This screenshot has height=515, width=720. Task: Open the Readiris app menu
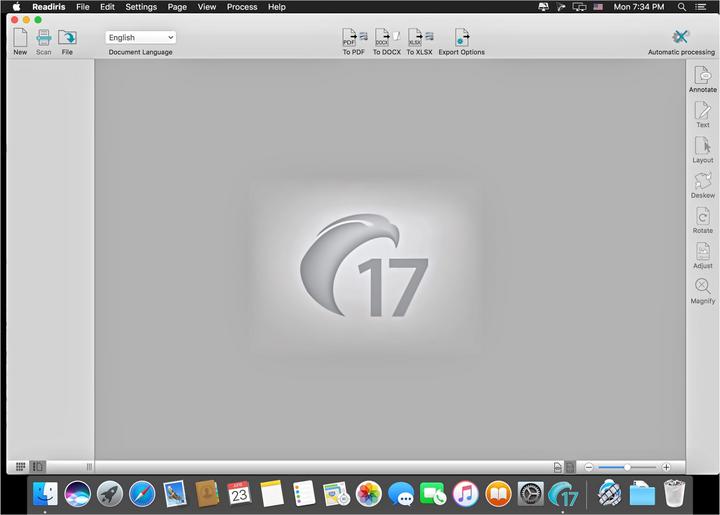tap(49, 7)
